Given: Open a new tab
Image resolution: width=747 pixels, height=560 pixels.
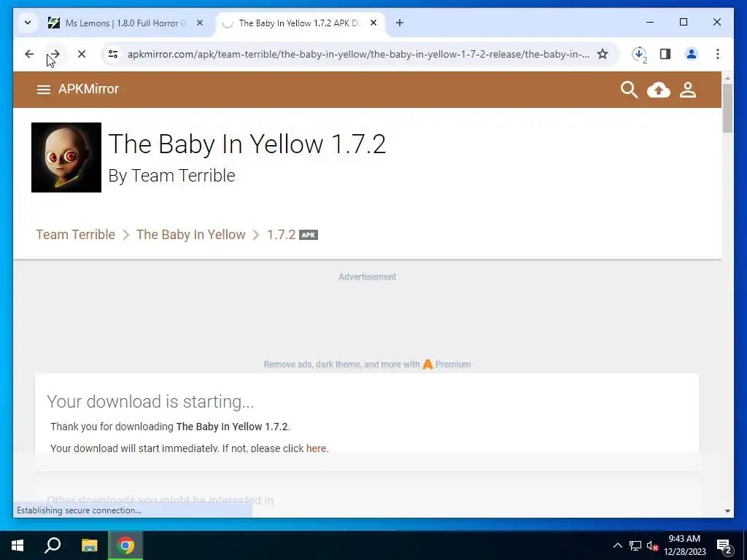Looking at the screenshot, I should (x=400, y=23).
